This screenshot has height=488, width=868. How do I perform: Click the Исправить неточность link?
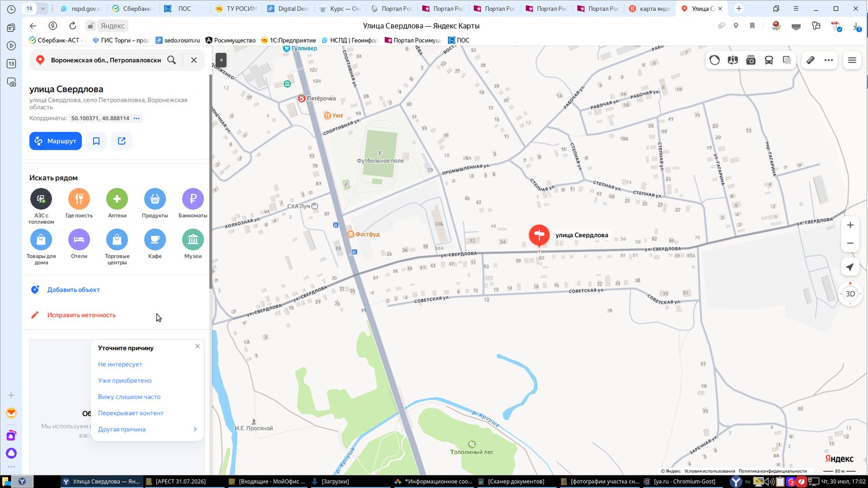81,315
